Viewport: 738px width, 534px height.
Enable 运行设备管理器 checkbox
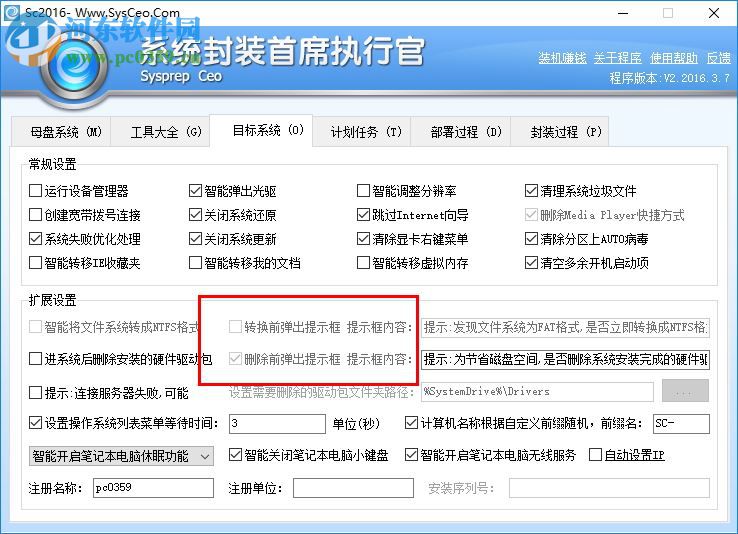click(x=35, y=191)
